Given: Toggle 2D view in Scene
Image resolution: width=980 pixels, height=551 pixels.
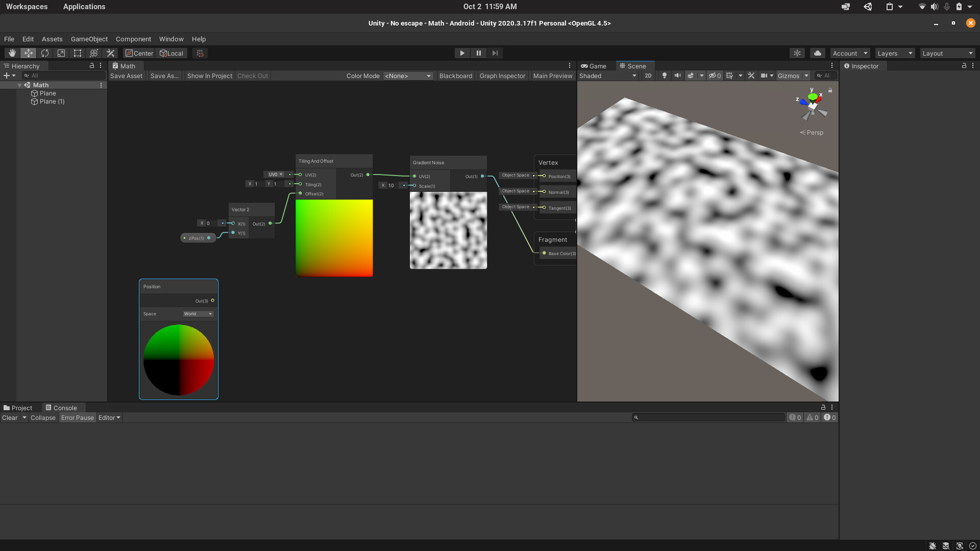Looking at the screenshot, I should point(648,76).
